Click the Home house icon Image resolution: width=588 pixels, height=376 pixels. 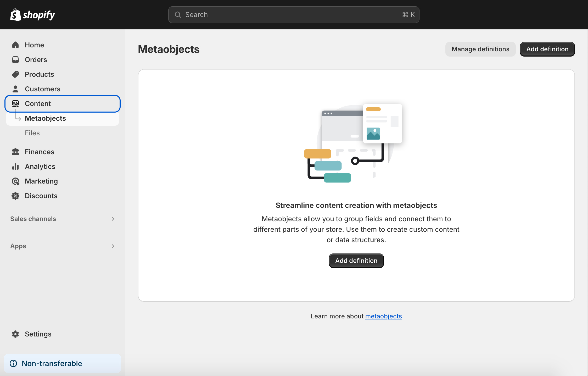click(15, 45)
